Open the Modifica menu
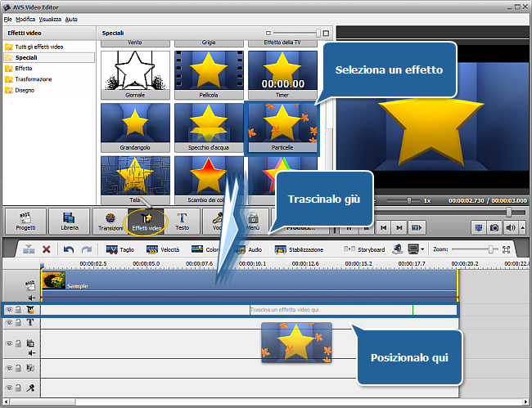The image size is (532, 408). coord(25,18)
